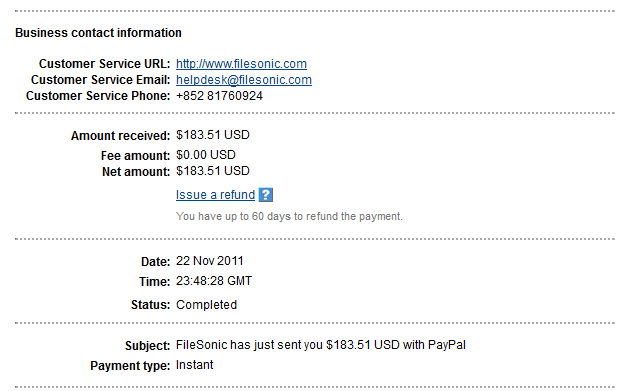Click the Instant payment type value
The width and height of the screenshot is (625, 391).
click(195, 365)
